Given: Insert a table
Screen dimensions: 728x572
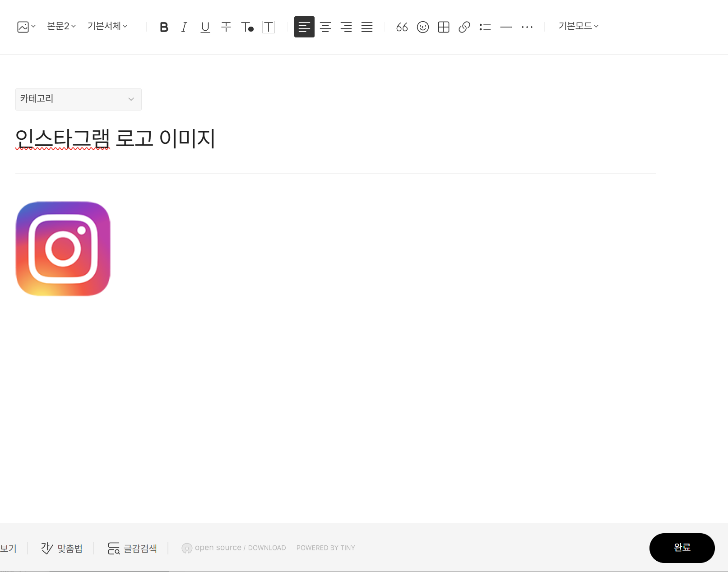Looking at the screenshot, I should (444, 27).
